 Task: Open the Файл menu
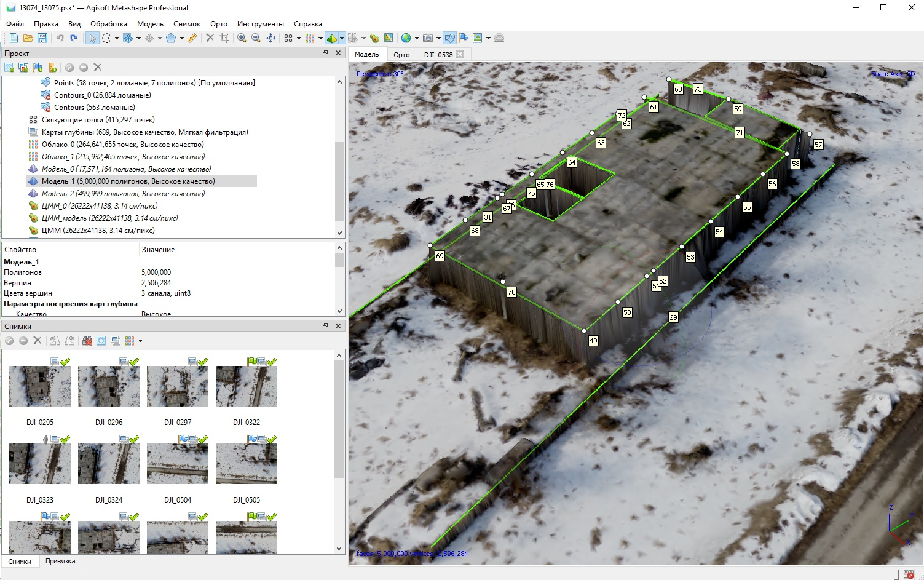pyautogui.click(x=15, y=24)
